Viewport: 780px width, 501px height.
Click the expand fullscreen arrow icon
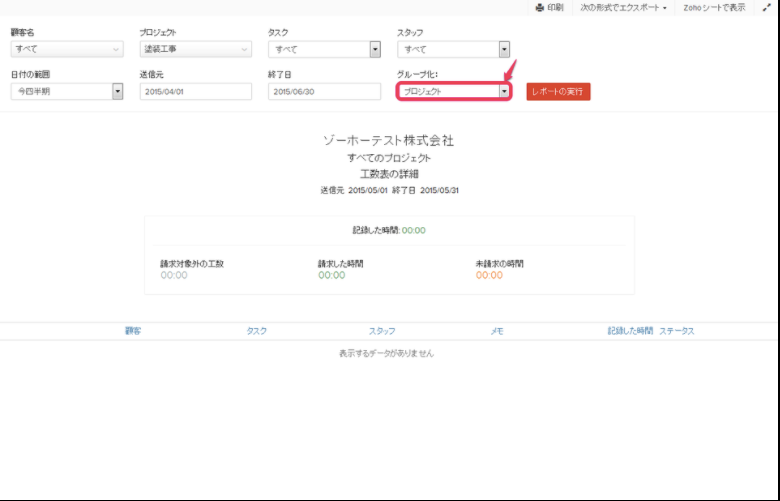pos(766,7)
